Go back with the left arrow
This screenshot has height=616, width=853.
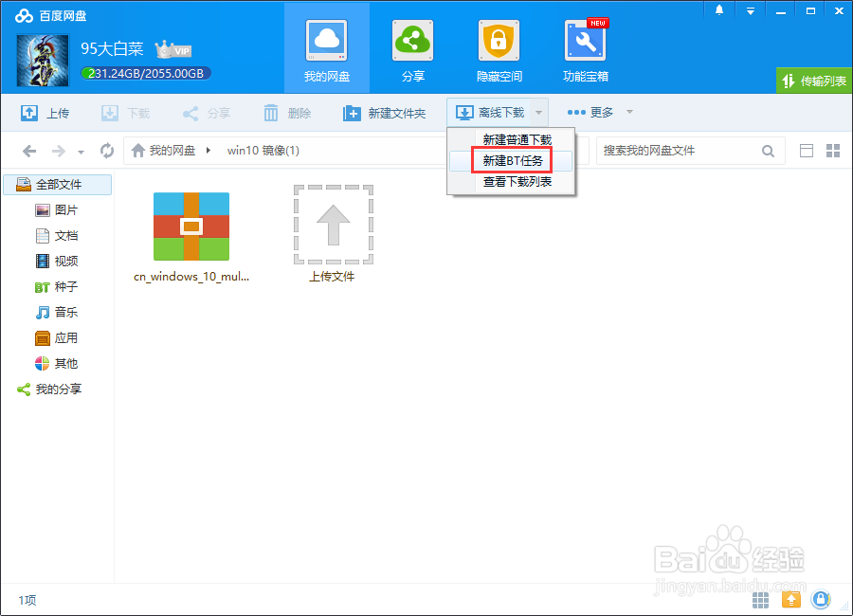point(29,151)
